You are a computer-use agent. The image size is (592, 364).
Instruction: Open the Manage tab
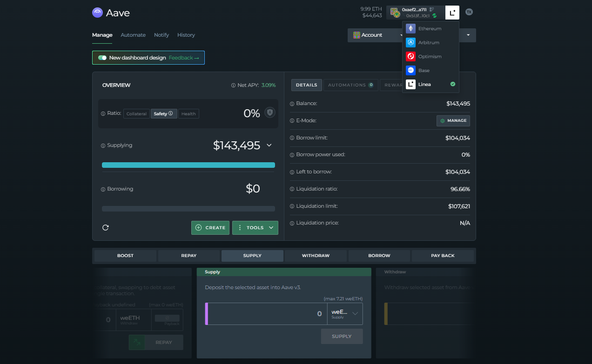coord(102,35)
